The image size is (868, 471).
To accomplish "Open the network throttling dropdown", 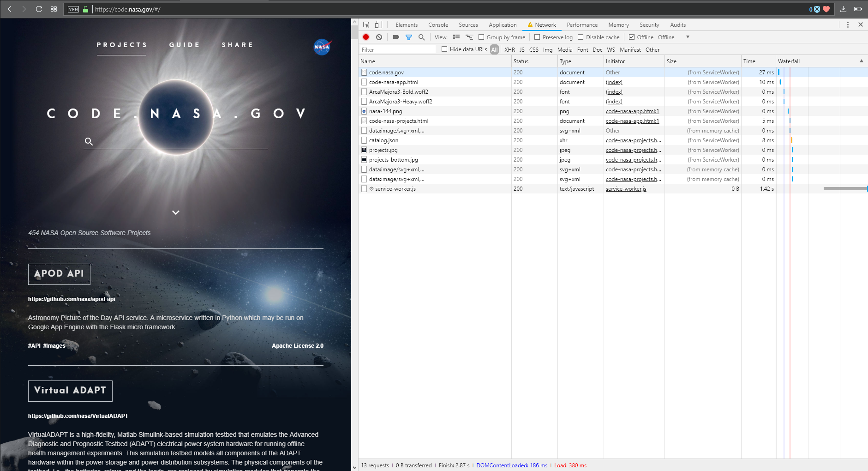I will click(x=687, y=37).
